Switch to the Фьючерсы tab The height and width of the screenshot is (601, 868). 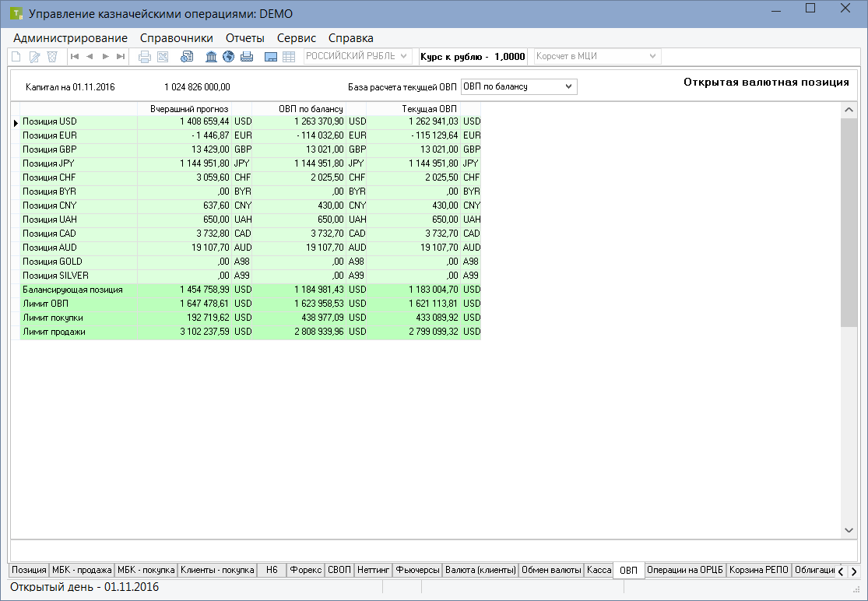click(x=417, y=570)
